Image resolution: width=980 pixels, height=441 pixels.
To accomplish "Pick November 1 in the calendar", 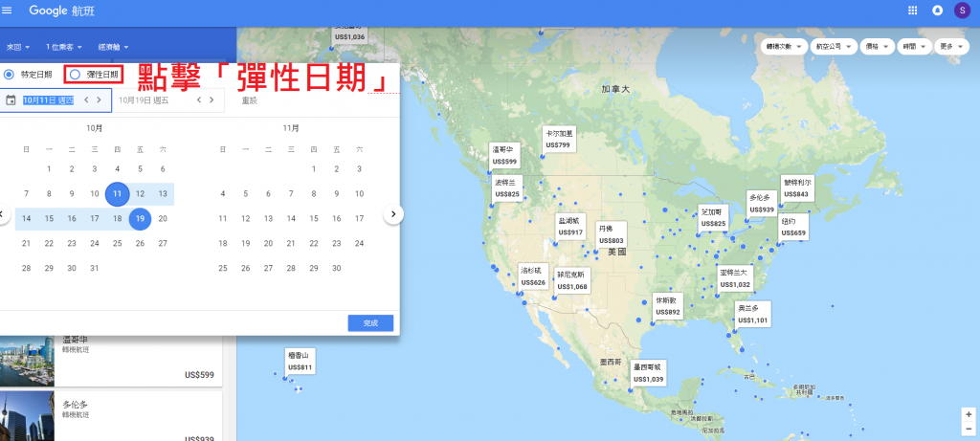I will pos(314,168).
